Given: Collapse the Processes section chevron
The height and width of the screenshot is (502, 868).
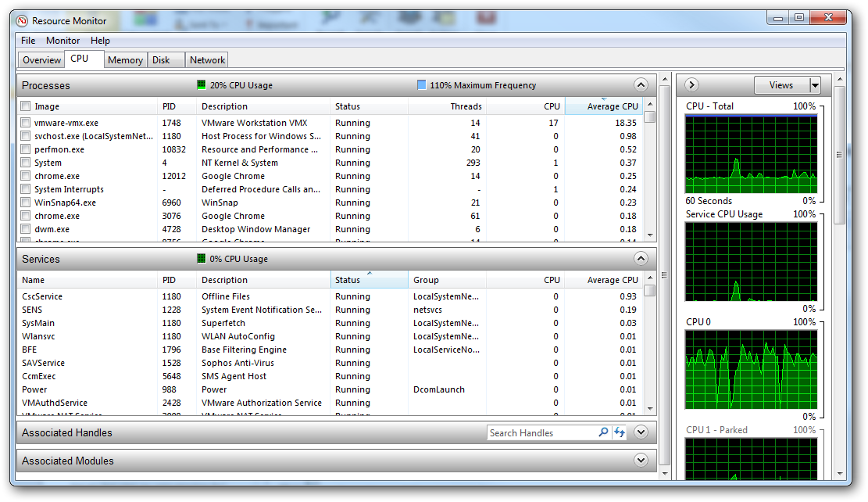Looking at the screenshot, I should point(641,85).
